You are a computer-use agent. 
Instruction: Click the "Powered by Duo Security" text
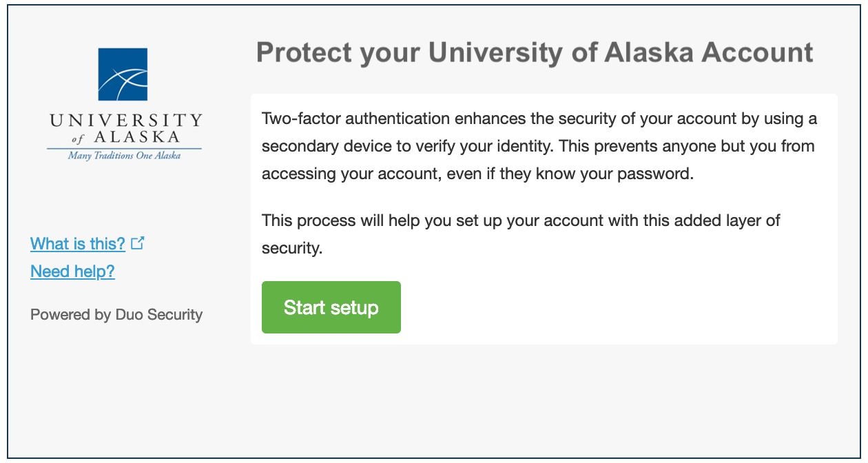pyautogui.click(x=116, y=315)
